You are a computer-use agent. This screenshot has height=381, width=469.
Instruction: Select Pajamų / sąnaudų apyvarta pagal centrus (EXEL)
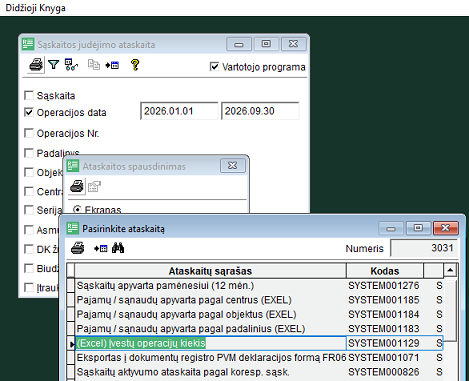(x=211, y=300)
